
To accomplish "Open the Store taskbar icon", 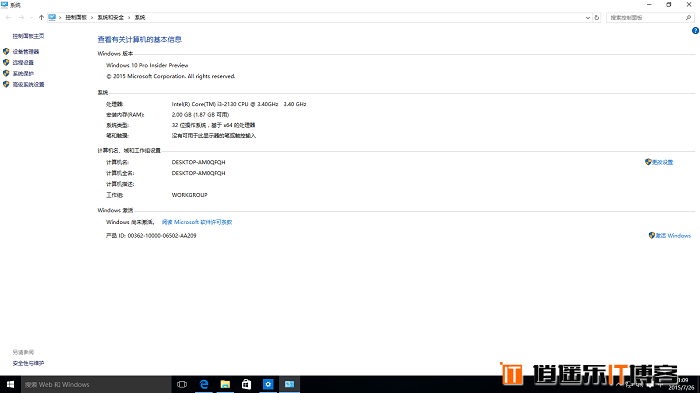I will 246,384.
